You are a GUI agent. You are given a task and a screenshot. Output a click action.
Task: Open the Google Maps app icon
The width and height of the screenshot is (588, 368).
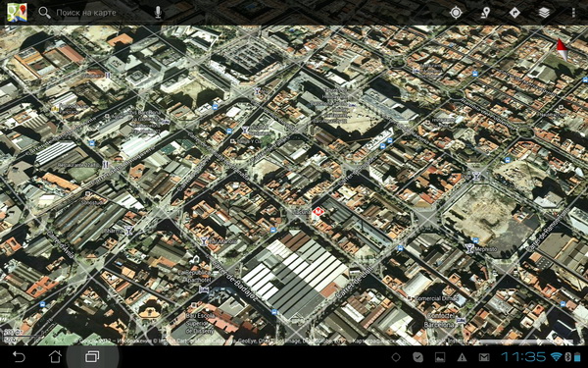pyautogui.click(x=17, y=13)
